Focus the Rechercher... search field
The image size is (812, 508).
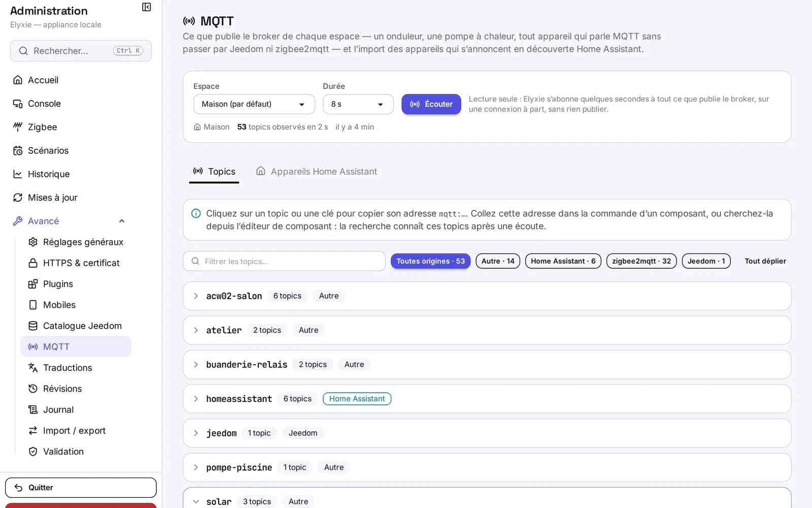[x=81, y=51]
